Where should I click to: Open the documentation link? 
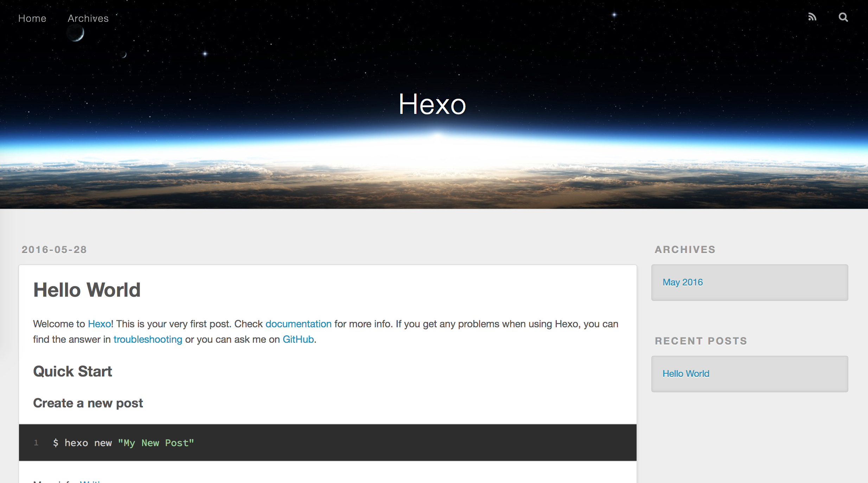tap(298, 324)
